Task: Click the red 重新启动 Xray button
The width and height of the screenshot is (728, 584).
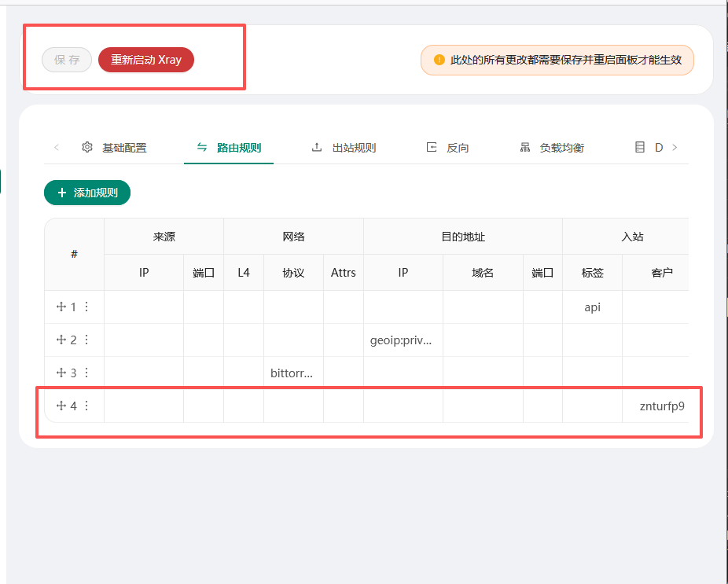Action: [146, 60]
